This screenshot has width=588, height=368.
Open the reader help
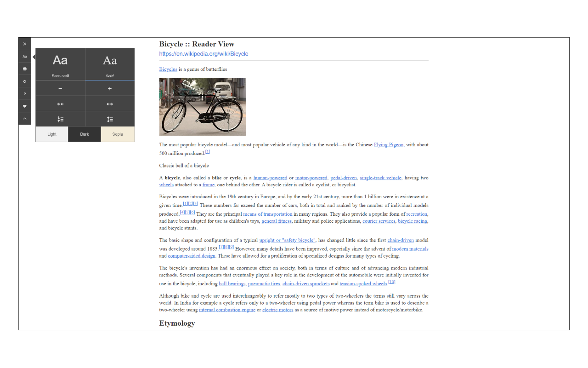pos(24,93)
